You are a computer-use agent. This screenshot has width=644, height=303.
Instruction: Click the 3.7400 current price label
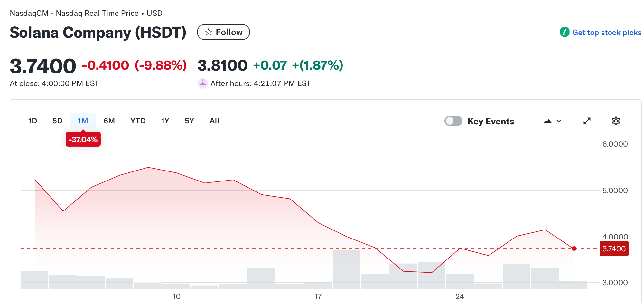(x=614, y=249)
